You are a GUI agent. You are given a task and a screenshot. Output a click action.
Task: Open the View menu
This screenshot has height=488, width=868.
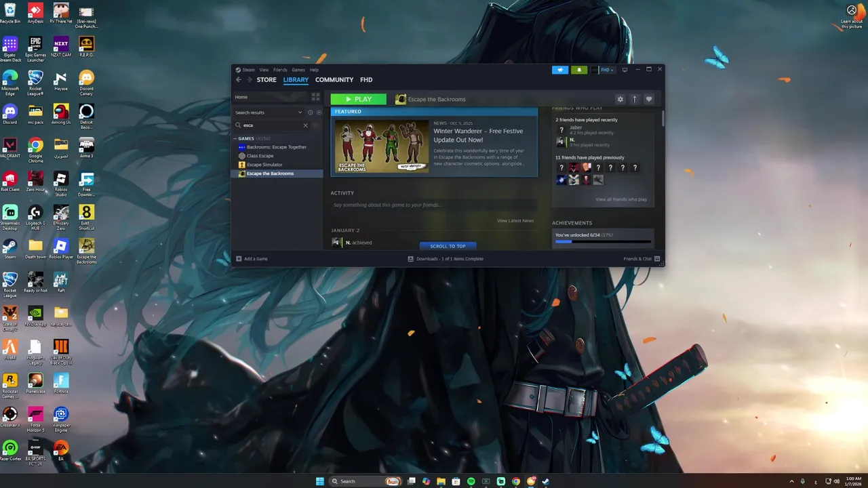click(264, 70)
